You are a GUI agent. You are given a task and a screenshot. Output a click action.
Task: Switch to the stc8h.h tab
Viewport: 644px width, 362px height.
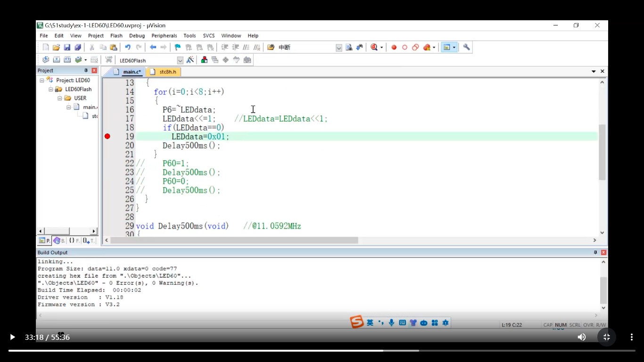(x=167, y=72)
